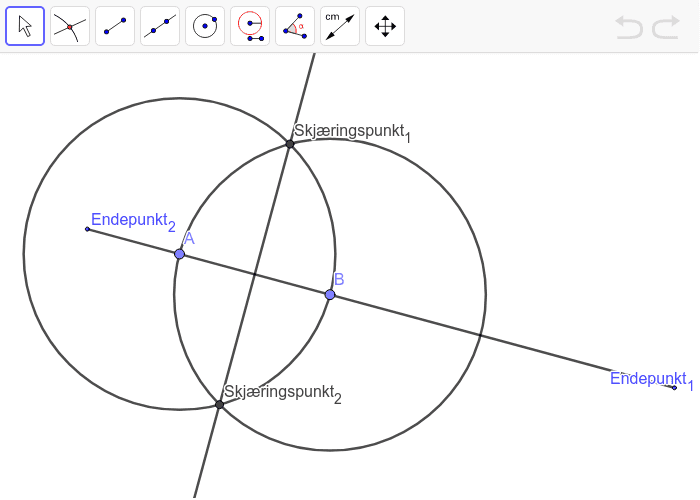Click the Skjæringspunkt1 intersection point
Image resolution: width=700 pixels, height=500 pixels.
click(x=290, y=144)
